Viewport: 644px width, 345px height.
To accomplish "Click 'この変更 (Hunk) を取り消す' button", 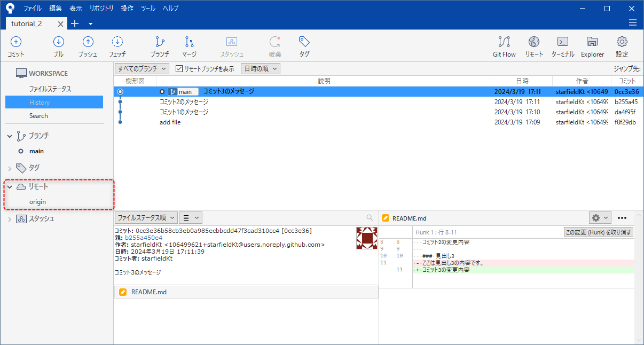I will tap(599, 232).
